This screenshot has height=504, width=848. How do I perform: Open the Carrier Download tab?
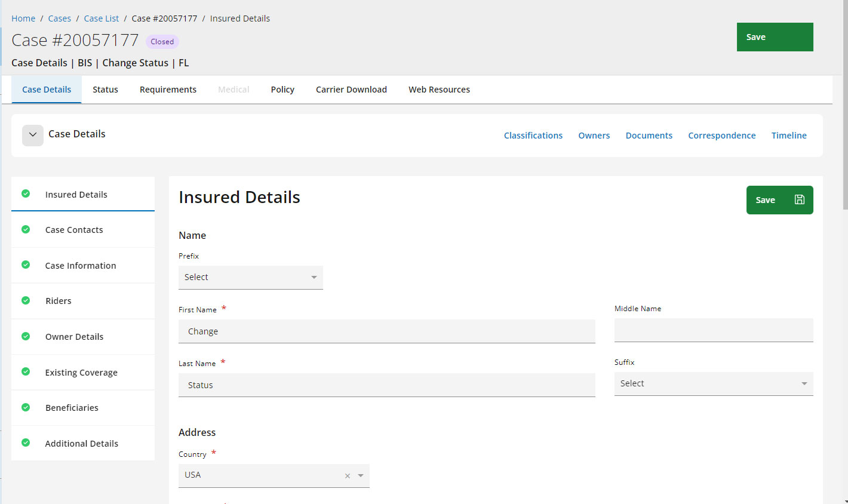[351, 90]
